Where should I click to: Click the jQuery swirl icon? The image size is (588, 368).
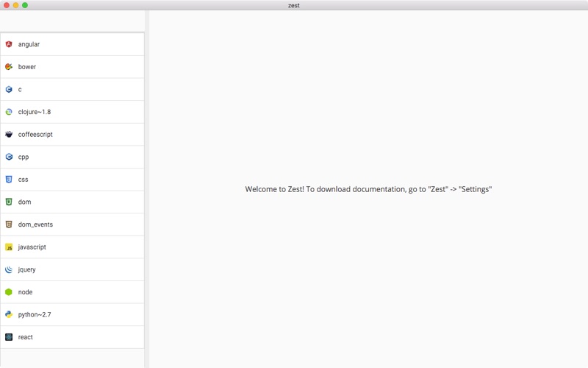[9, 269]
